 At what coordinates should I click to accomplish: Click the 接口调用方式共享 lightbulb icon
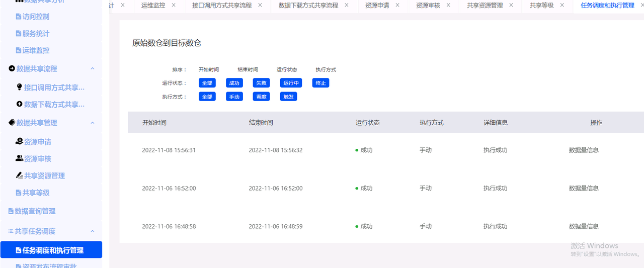[x=20, y=87]
